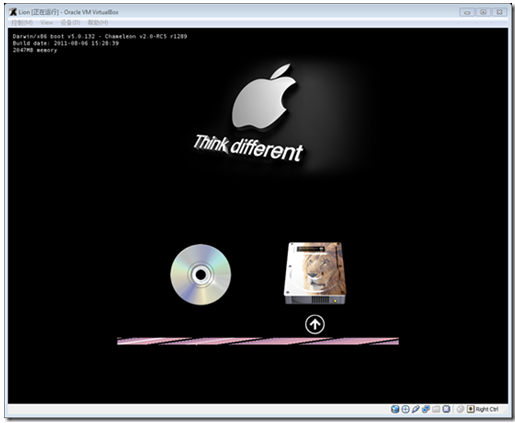Select the DVD disc boot option
The width and height of the screenshot is (515, 423).
pos(201,274)
